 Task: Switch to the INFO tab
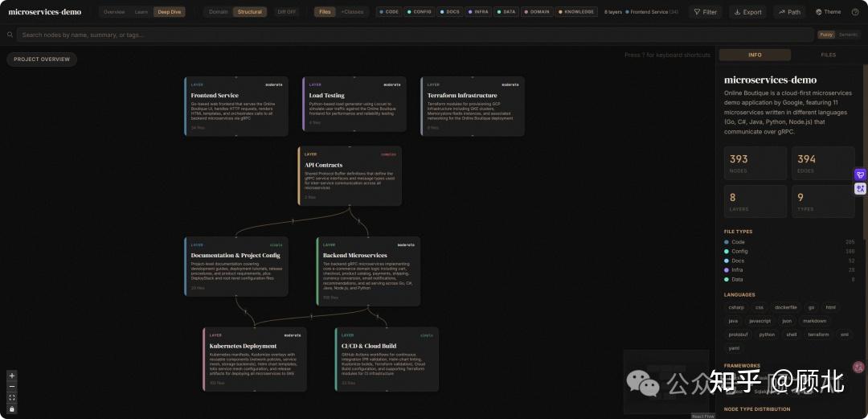tap(755, 55)
